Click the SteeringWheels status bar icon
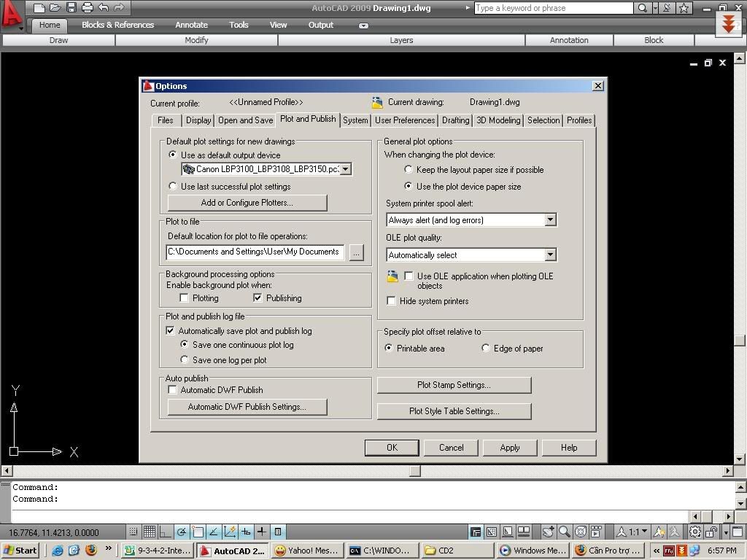 (x=580, y=532)
